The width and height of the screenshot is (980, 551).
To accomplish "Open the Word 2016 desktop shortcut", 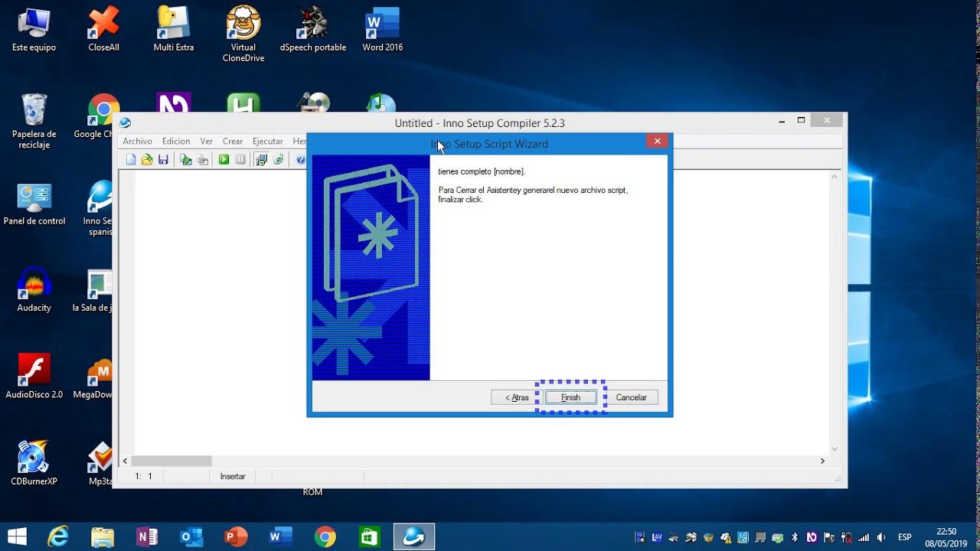I will click(382, 31).
